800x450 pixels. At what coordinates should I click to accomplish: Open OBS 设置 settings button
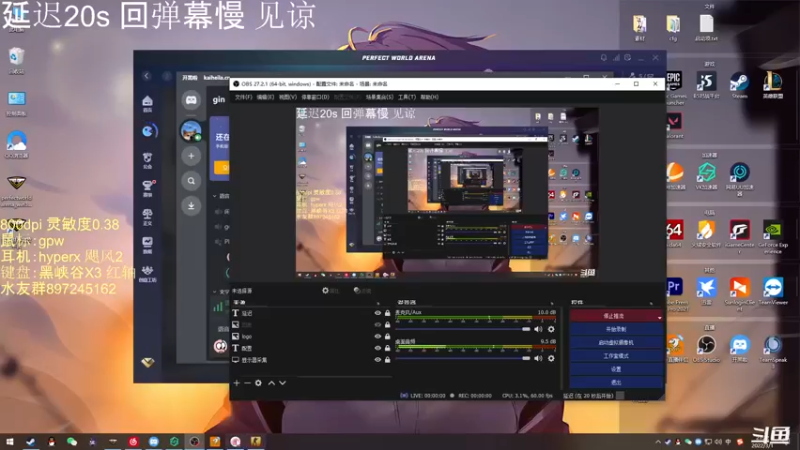tap(616, 369)
